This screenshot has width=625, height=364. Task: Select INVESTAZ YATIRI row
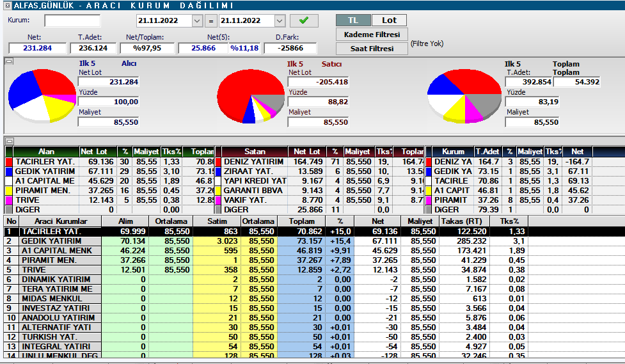point(315,308)
